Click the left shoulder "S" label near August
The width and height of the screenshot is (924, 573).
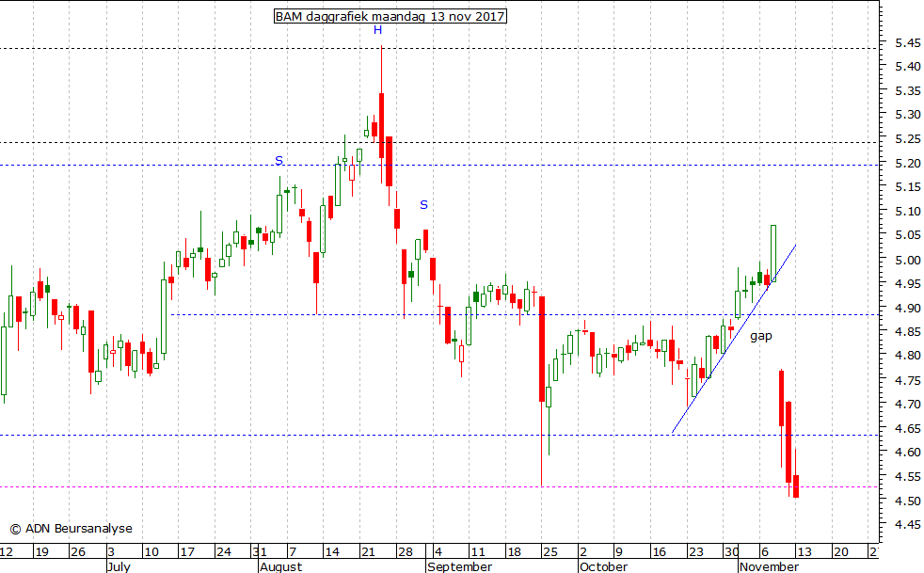(279, 160)
